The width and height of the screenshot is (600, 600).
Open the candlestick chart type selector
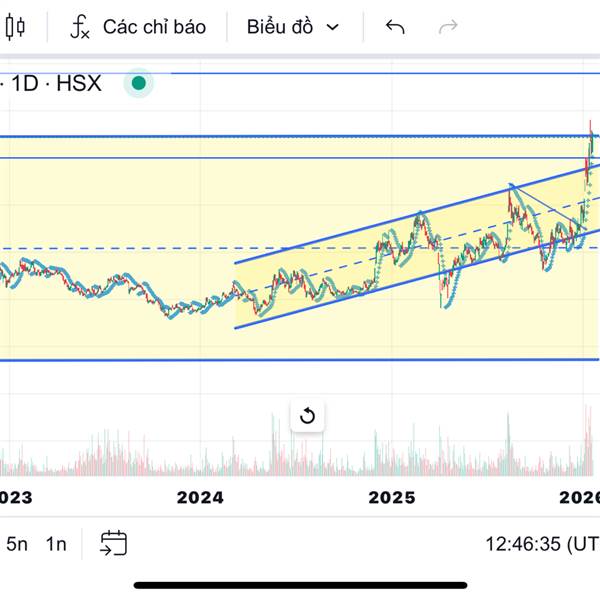(14, 27)
